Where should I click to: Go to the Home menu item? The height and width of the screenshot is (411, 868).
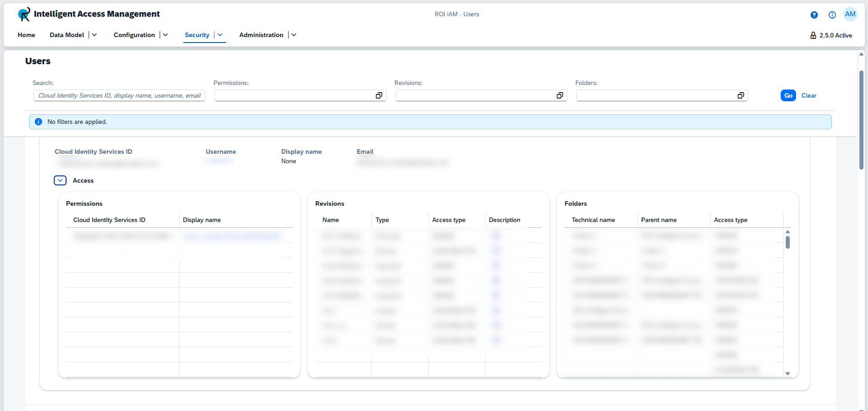26,35
